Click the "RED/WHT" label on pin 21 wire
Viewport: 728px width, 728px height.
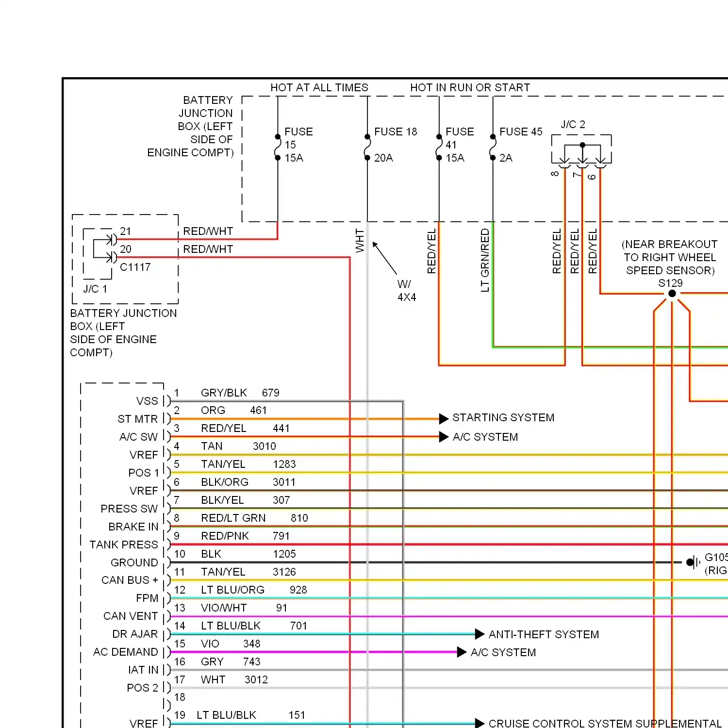click(208, 232)
